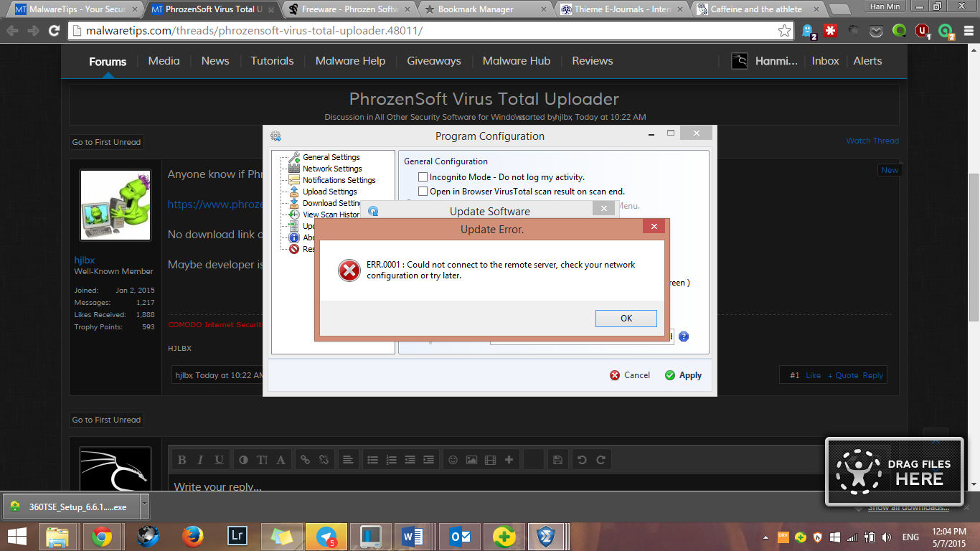Open the Forums menu
Screen dimensions: 980x551
[x=108, y=61]
